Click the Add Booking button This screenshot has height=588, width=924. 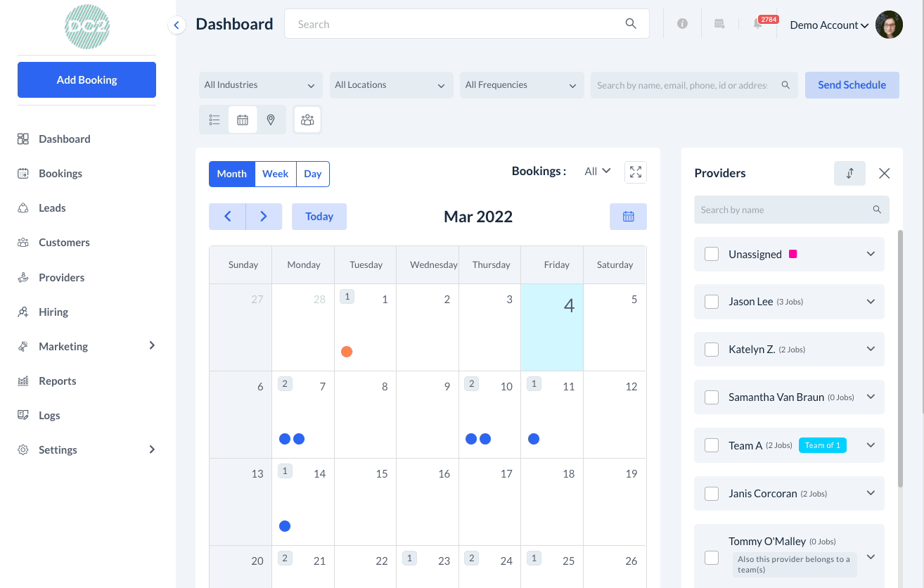click(87, 80)
